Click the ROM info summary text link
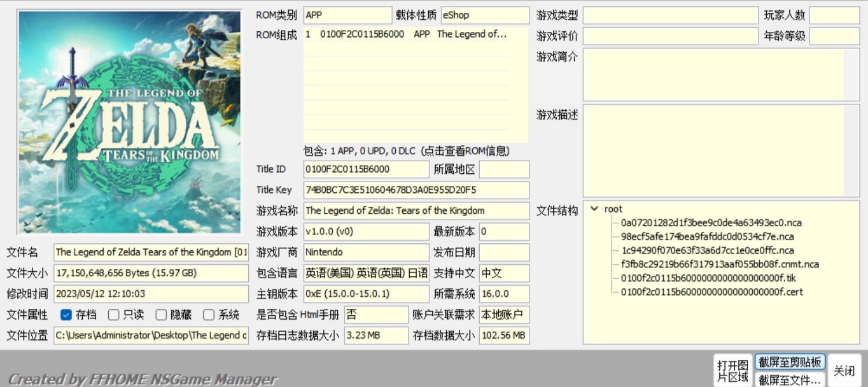 tap(406, 151)
